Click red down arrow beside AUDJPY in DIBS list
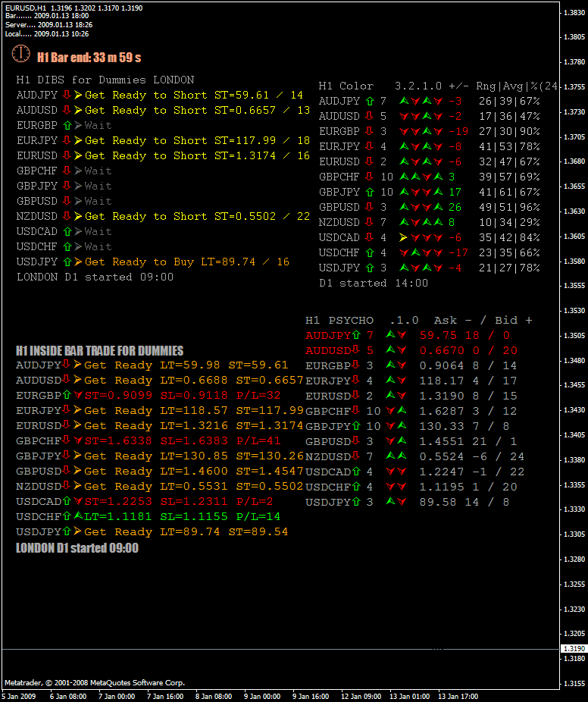Viewport: 588px width, 702px height. tap(67, 95)
